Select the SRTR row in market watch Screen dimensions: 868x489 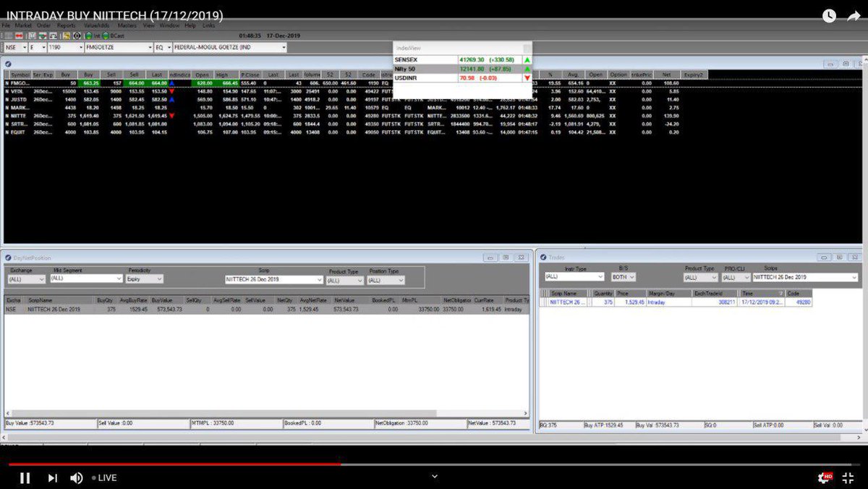click(354, 124)
